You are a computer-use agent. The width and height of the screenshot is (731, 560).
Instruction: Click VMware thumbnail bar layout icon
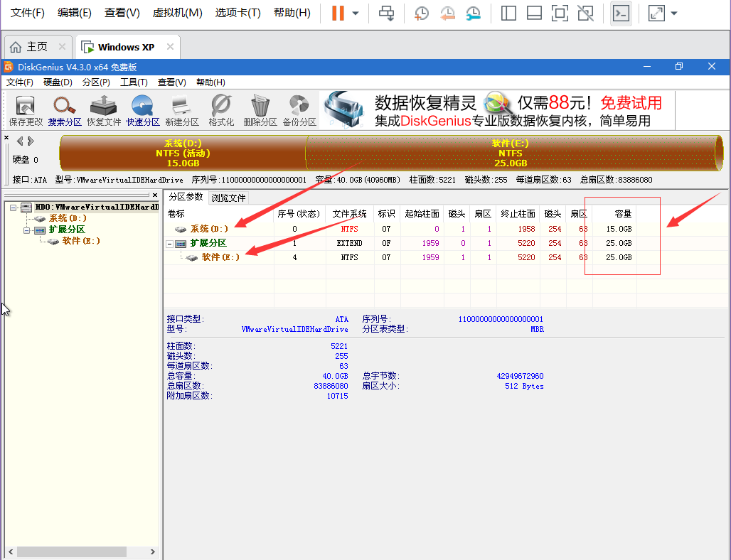click(534, 13)
